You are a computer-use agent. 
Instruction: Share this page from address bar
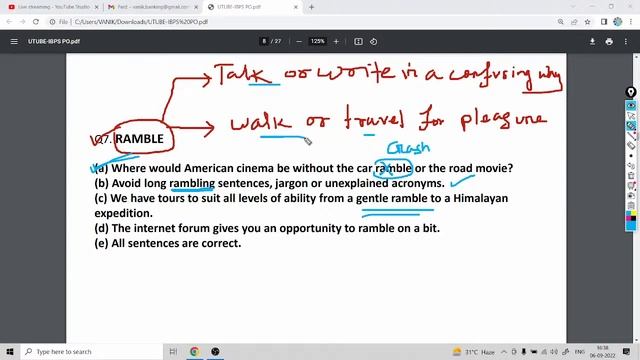pos(574,22)
